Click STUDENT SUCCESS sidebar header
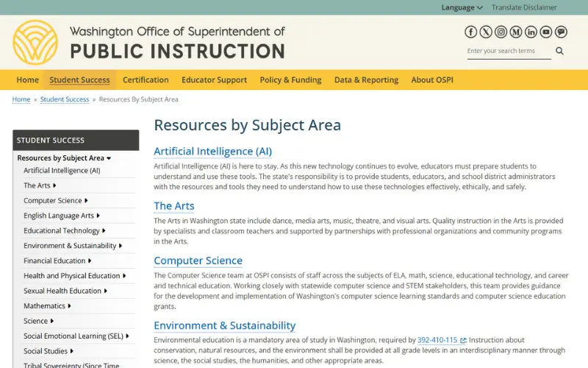 tap(76, 140)
